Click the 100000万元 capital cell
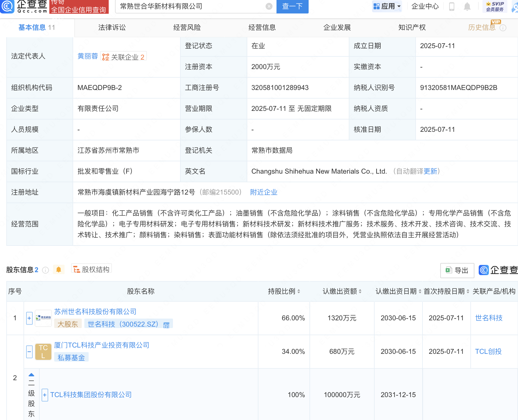 click(x=342, y=395)
